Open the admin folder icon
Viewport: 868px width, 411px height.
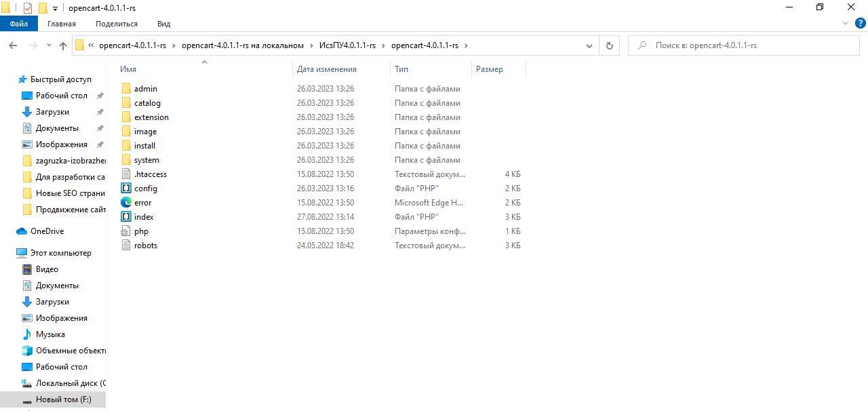click(x=126, y=89)
